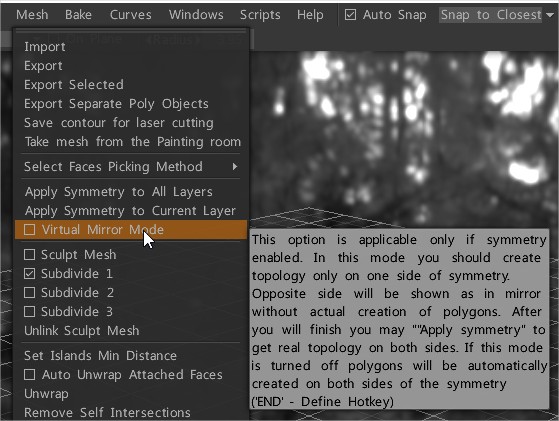
Task: Check the Subdivide 3 option
Action: 30,312
